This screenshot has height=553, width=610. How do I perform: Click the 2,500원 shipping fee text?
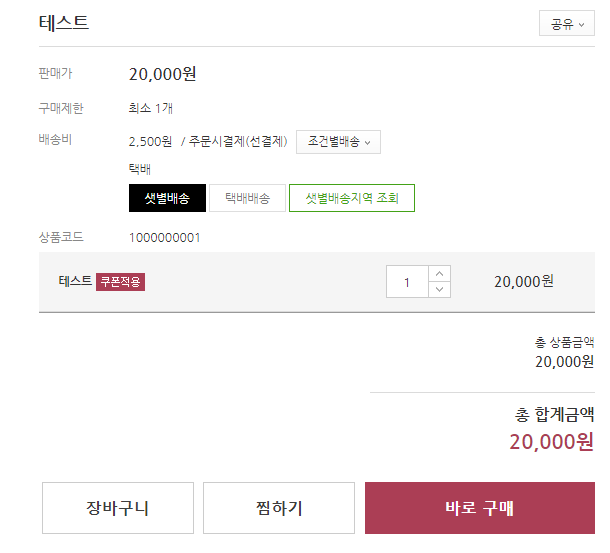coord(151,142)
